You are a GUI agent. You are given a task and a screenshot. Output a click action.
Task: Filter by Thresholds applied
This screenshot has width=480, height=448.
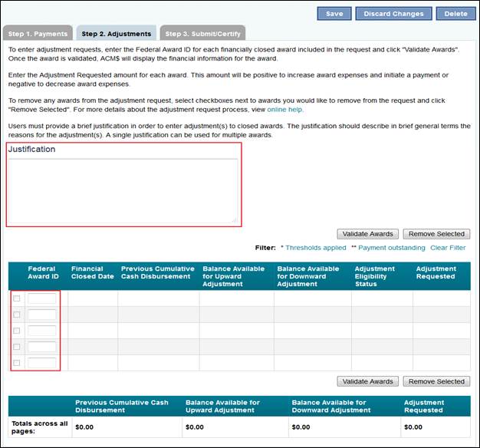point(316,248)
